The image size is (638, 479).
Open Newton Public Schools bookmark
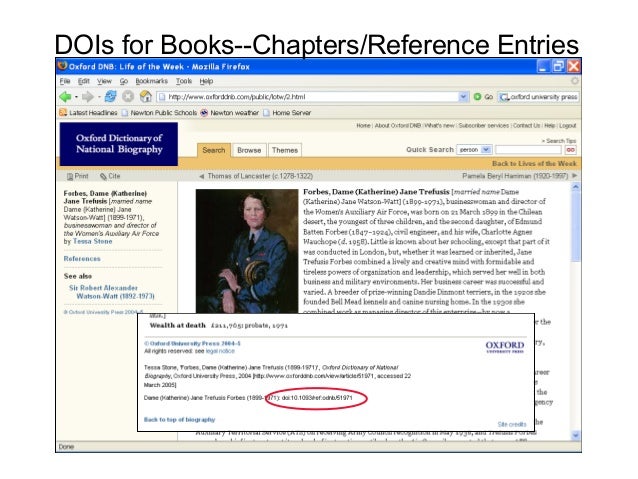pos(159,113)
